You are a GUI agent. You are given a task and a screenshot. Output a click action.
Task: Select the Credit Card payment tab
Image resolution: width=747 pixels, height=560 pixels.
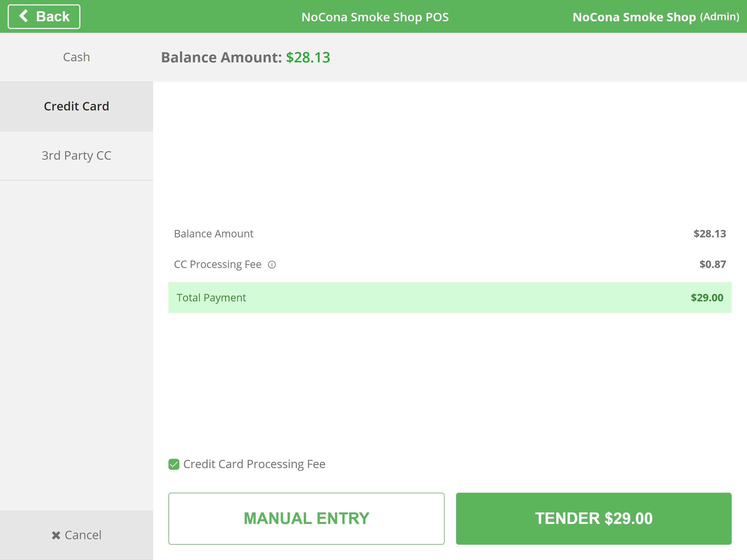tap(76, 106)
